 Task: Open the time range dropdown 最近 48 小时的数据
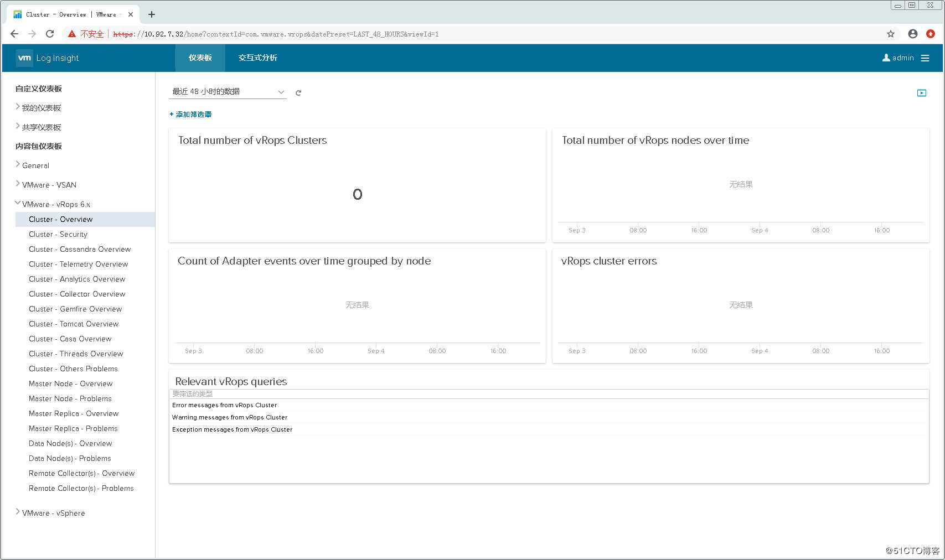coord(228,91)
